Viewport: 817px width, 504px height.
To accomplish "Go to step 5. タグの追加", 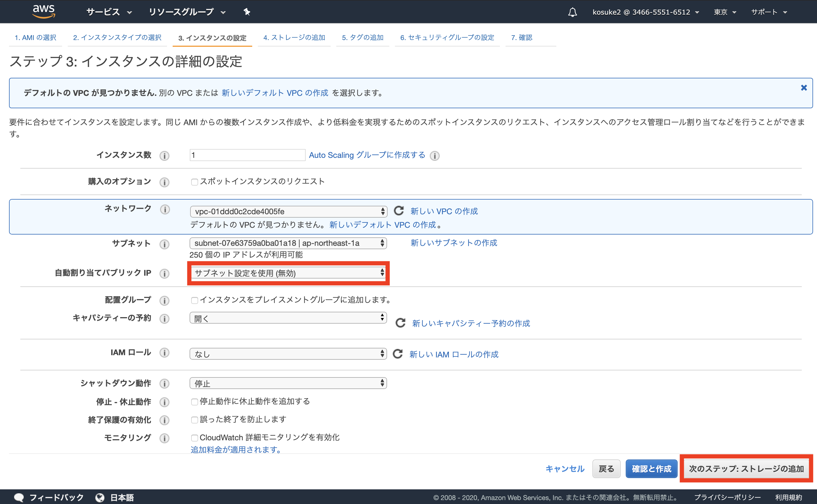I will [x=363, y=38].
